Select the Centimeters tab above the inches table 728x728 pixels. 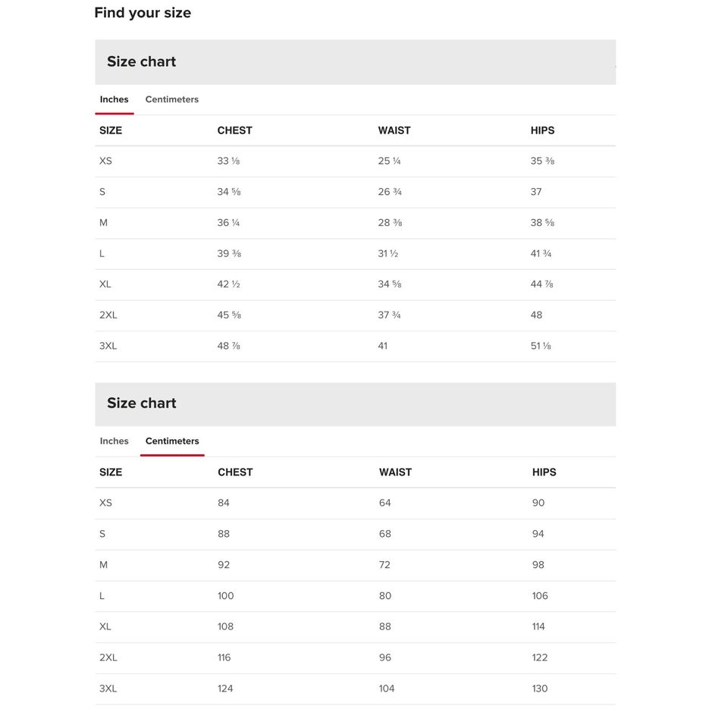[x=171, y=99]
